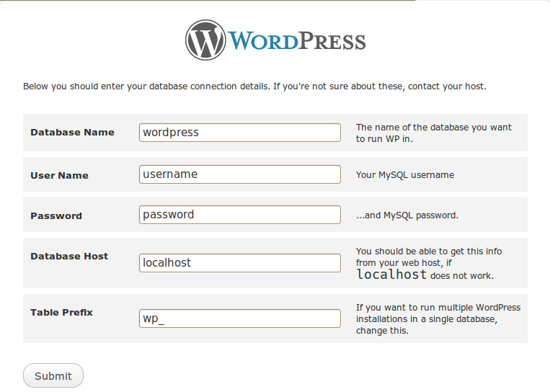Image resolution: width=550 pixels, height=392 pixels.
Task: Click "If you want to run multiple" description
Action: [438, 319]
